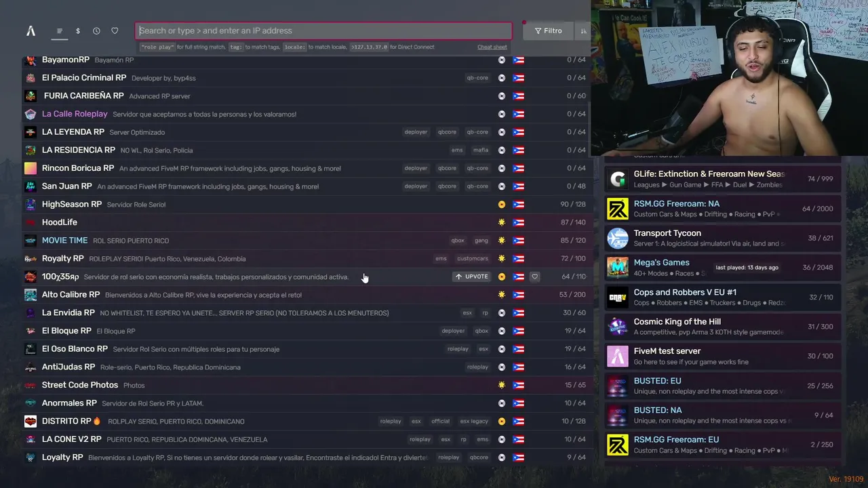
Task: Select the HoodLife server row
Action: 307,222
